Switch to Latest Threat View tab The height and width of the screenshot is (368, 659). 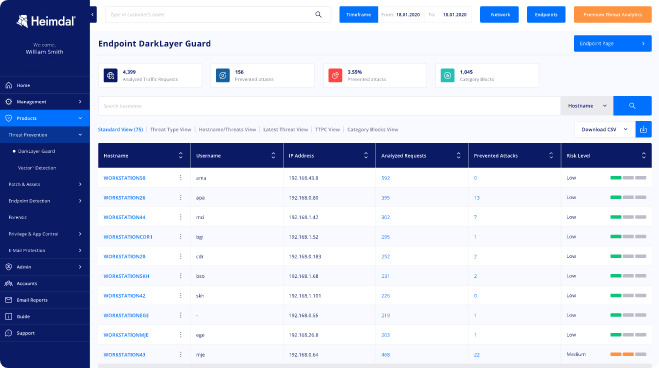pos(285,129)
